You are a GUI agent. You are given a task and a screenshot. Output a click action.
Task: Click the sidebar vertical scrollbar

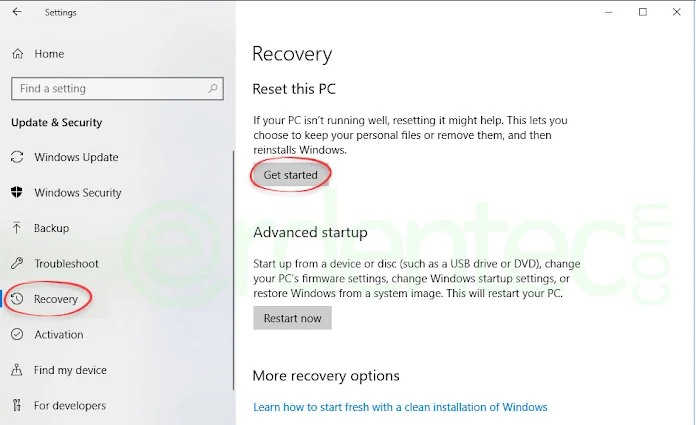(233, 270)
